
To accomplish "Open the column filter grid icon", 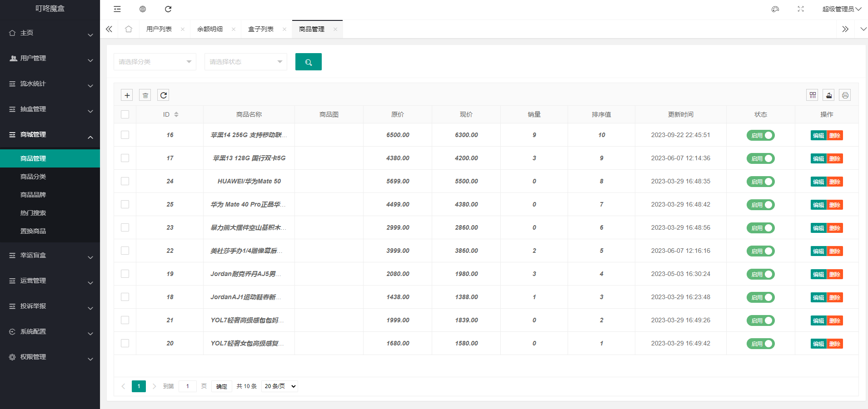I will click(x=813, y=95).
